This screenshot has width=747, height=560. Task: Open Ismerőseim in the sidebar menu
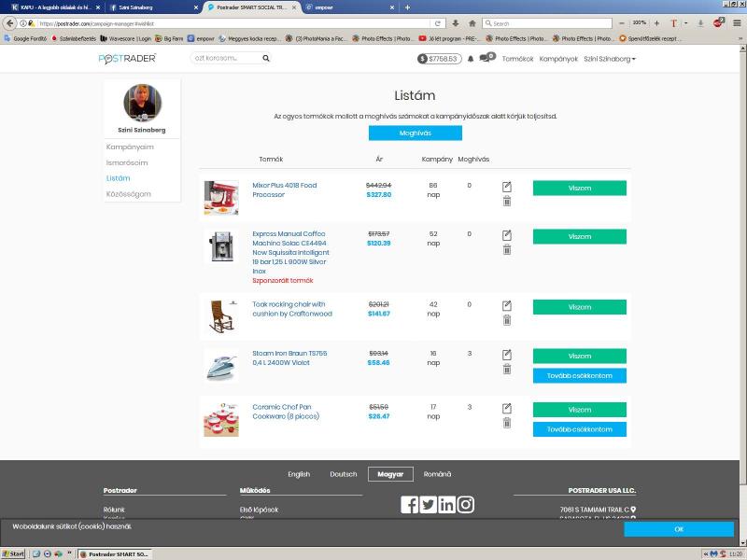(x=127, y=162)
